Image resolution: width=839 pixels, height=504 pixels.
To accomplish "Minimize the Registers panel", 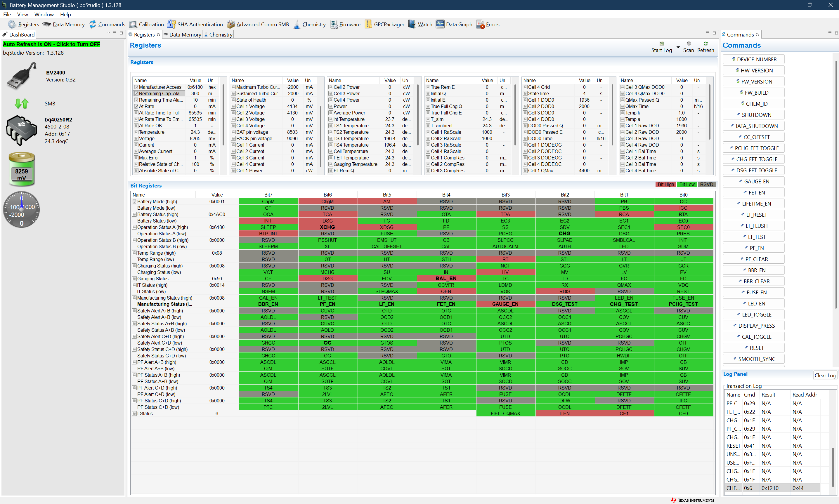I will pos(708,33).
